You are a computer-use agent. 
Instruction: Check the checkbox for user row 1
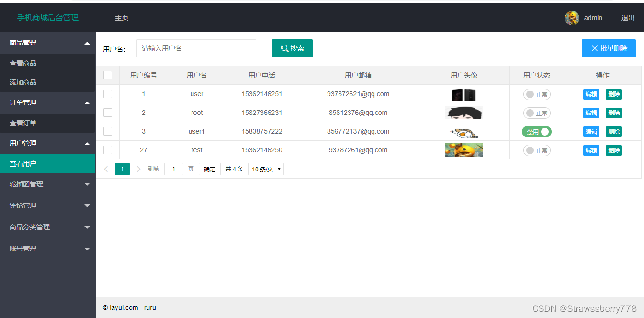click(108, 94)
